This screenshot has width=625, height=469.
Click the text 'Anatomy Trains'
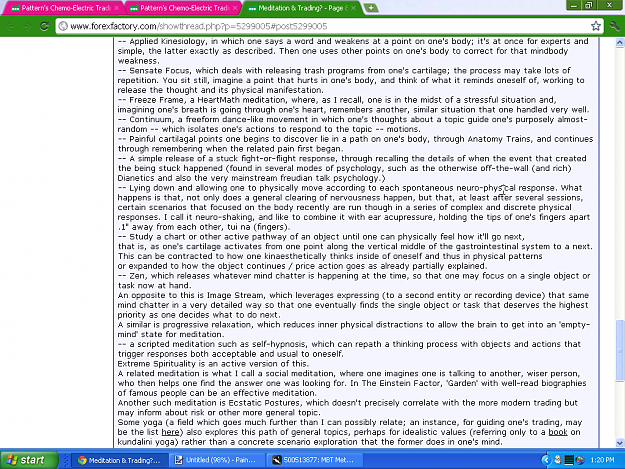click(x=499, y=139)
